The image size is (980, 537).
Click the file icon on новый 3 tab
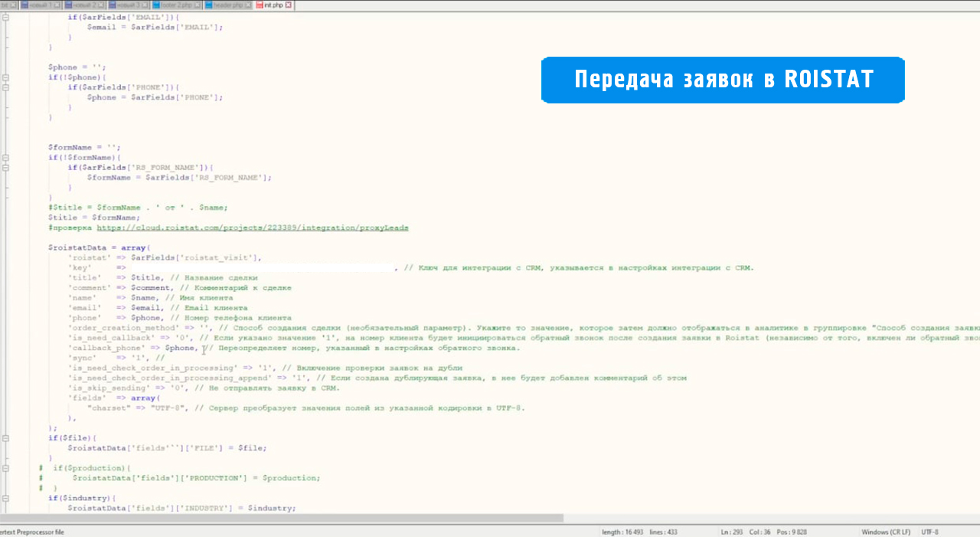113,5
